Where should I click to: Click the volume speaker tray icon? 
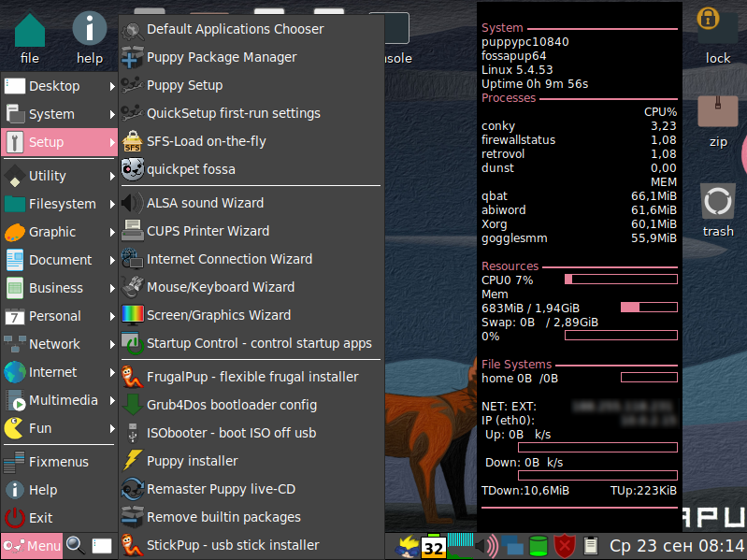[x=486, y=546]
